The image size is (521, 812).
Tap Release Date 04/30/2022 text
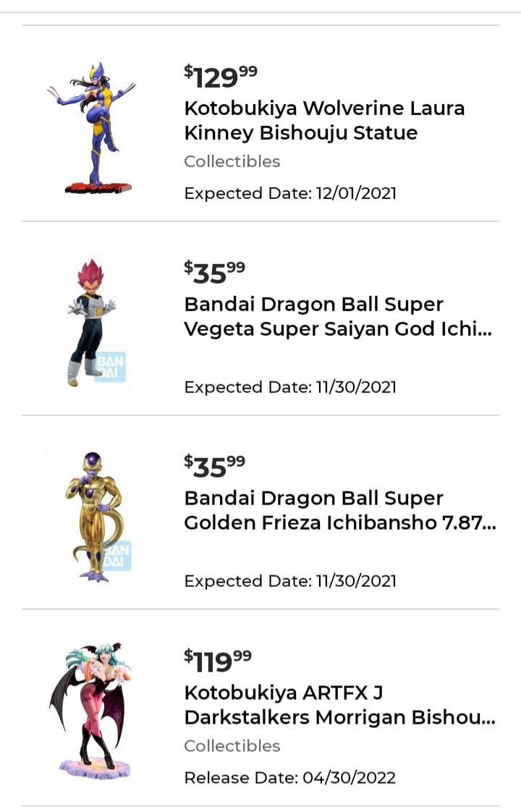[x=289, y=778]
